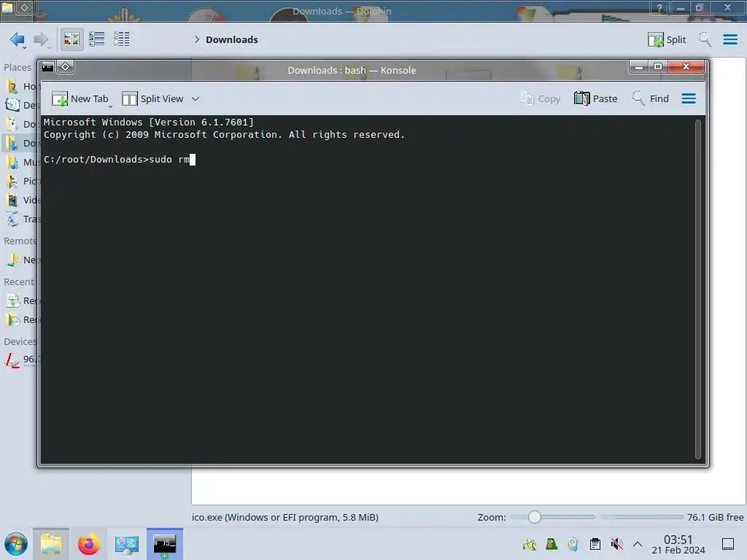The image size is (747, 560).
Task: Click Konsole's New Tab button
Action: (x=80, y=98)
